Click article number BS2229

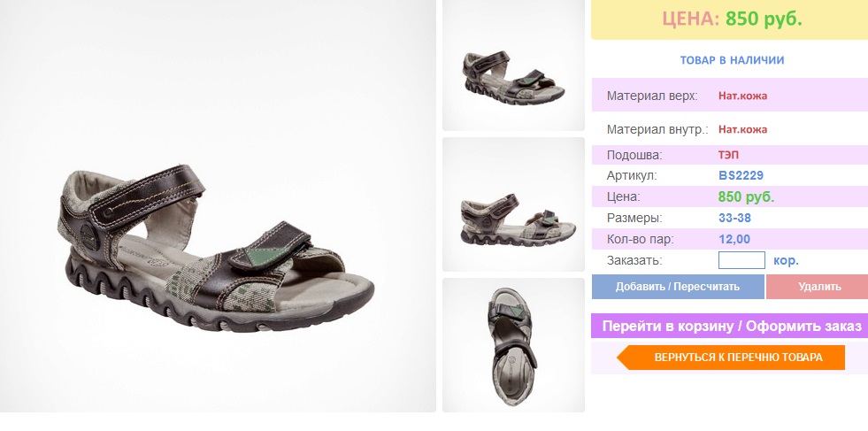point(741,175)
